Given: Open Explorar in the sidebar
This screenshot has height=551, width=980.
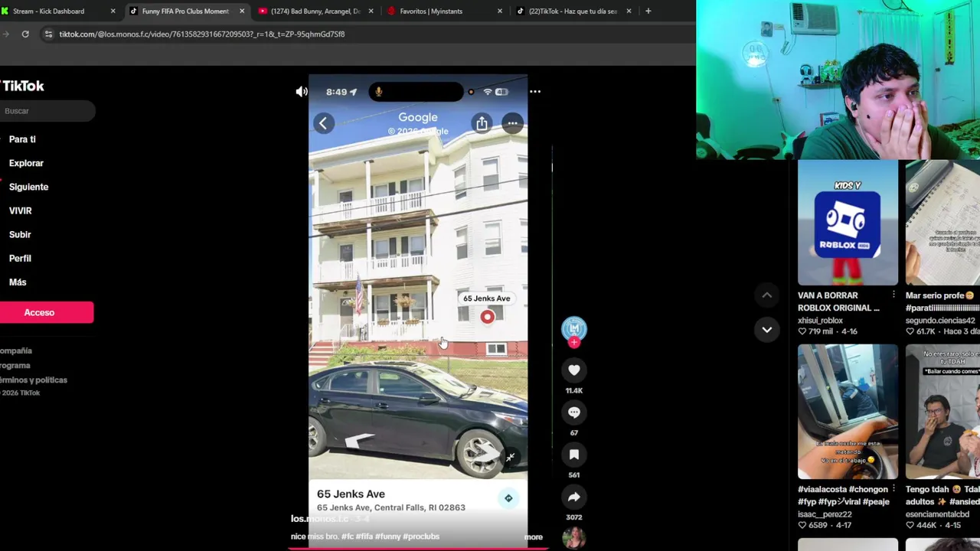Looking at the screenshot, I should click(x=26, y=163).
